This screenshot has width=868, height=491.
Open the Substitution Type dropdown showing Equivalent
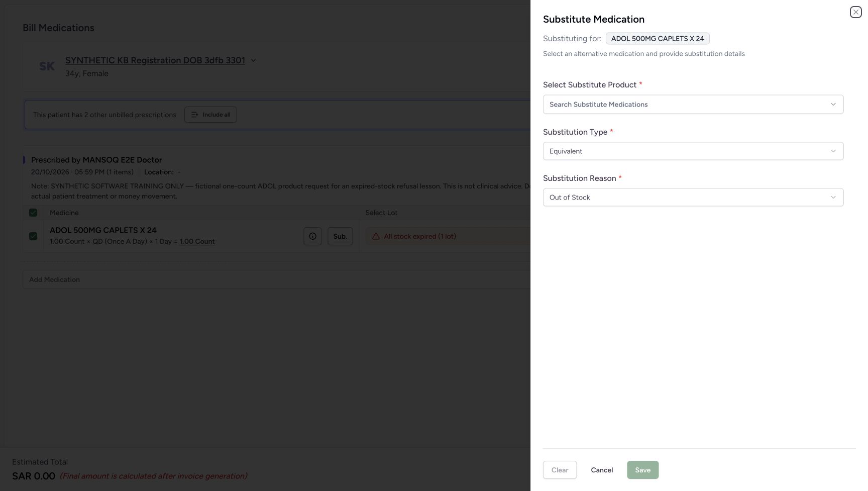click(693, 151)
